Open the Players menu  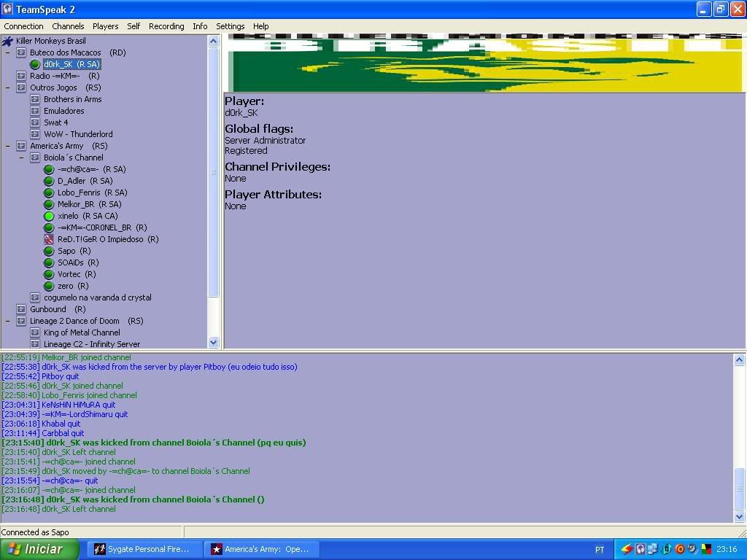(105, 26)
